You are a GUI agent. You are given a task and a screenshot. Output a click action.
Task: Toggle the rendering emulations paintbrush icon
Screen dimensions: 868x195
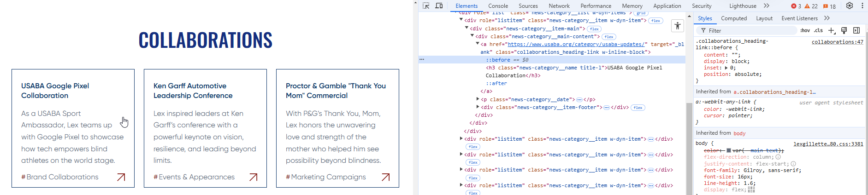(x=844, y=30)
